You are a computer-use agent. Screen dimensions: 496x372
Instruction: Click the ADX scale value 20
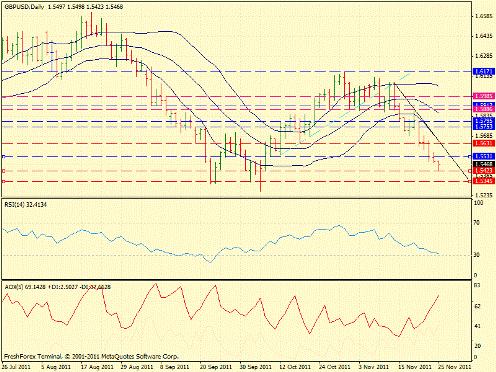477,346
